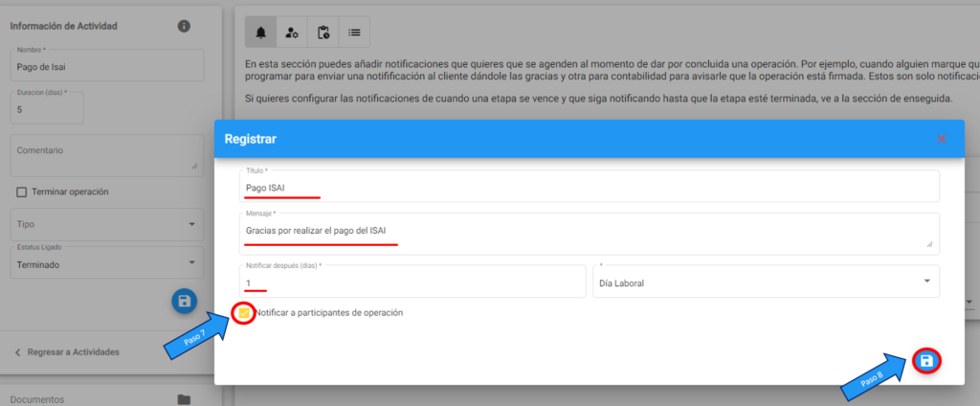
Task: Open the Día Laboral dropdown
Action: click(x=766, y=281)
